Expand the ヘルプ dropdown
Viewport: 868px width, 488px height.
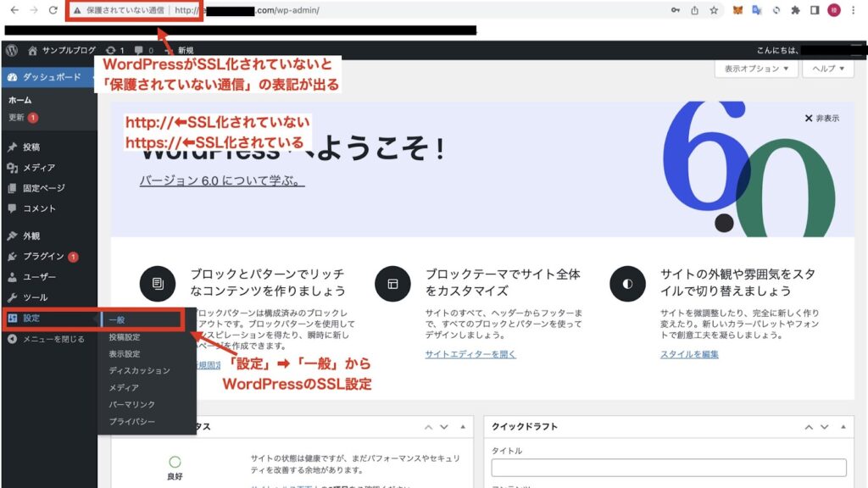pos(828,69)
